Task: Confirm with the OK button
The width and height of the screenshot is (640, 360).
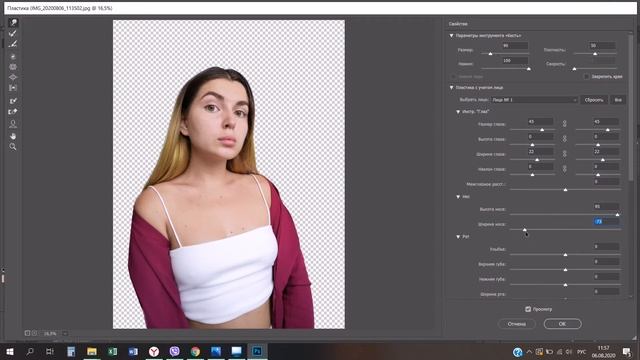Action: pyautogui.click(x=562, y=324)
